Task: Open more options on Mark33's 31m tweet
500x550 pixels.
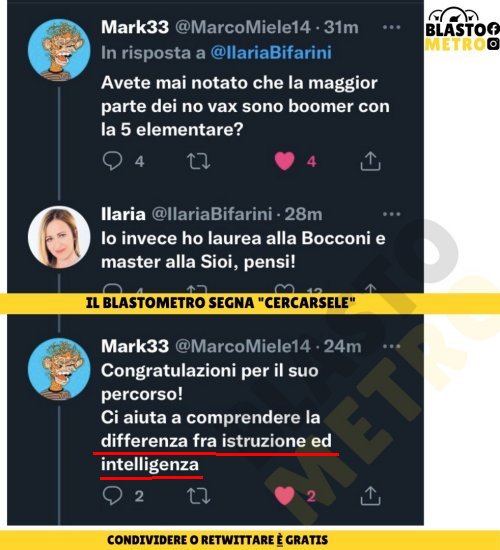Action: tap(391, 27)
